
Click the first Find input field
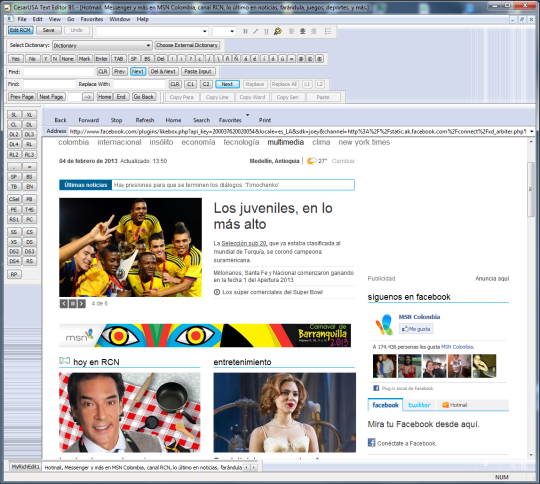[59, 72]
